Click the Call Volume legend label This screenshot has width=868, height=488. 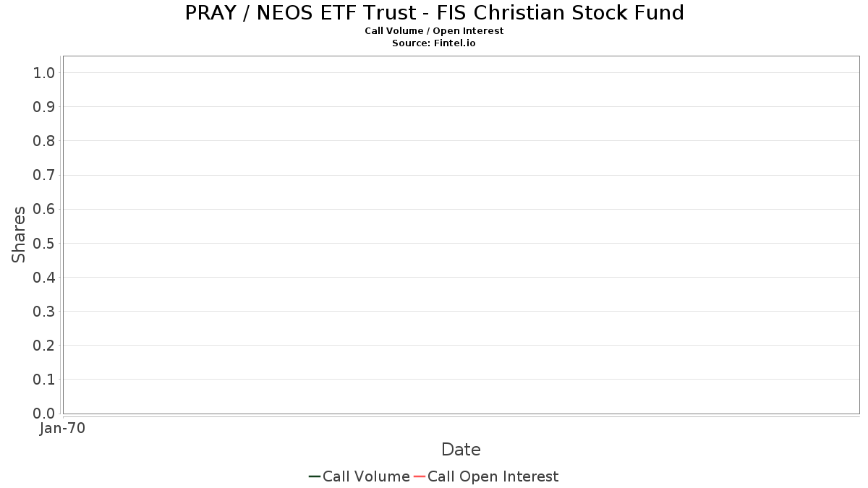pyautogui.click(x=366, y=476)
